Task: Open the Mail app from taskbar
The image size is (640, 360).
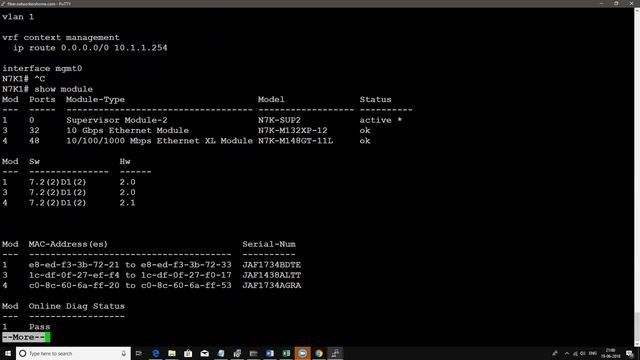Action: click(204, 353)
